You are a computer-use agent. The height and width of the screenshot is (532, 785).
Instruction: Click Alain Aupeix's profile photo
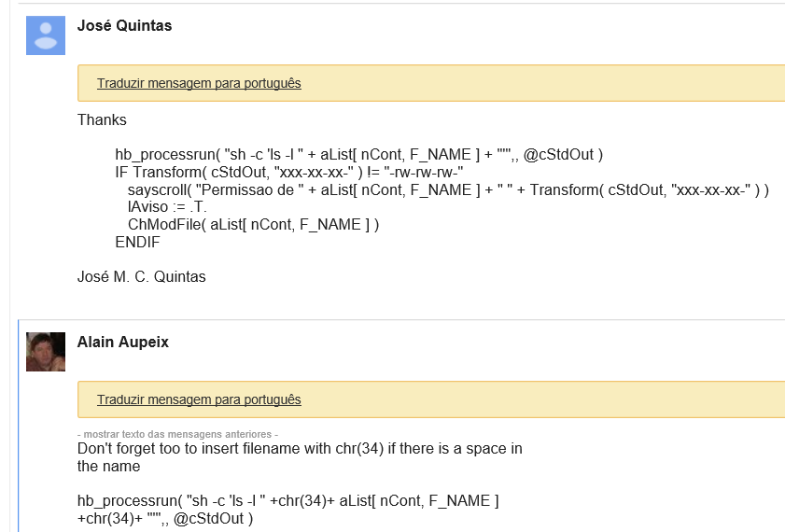tap(45, 352)
